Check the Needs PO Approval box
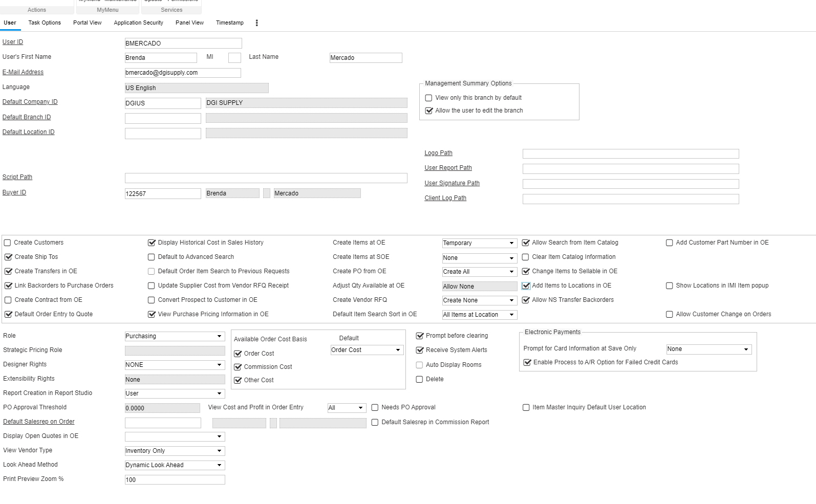This screenshot has height=504, width=816. click(x=375, y=408)
